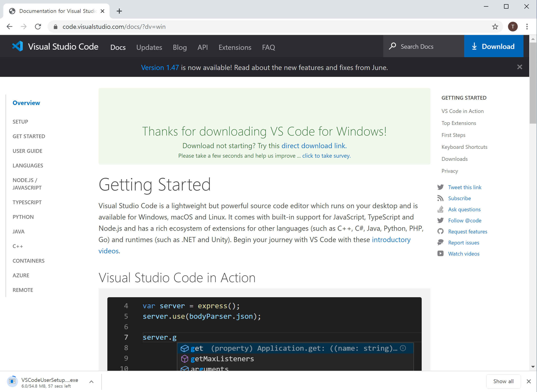The width and height of the screenshot is (537, 392).
Task: Expand the VSCodeUserSetup download options chevron
Action: click(91, 382)
